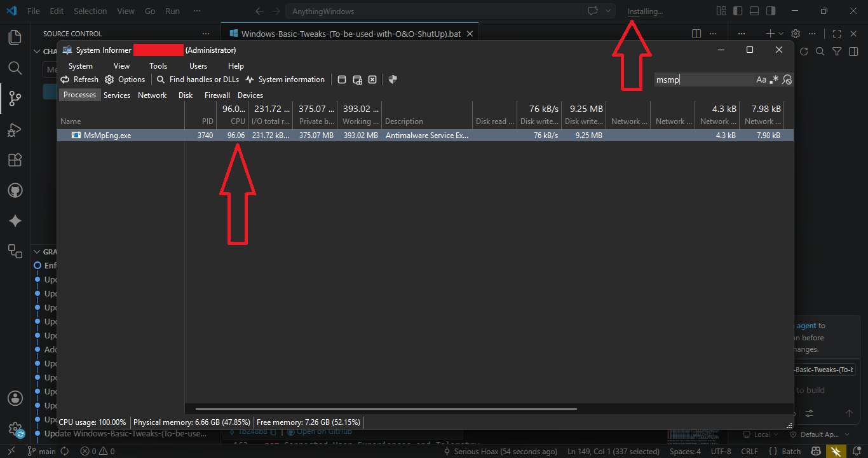Viewport: 868px width, 458px height.
Task: Open the VS Code Explorer view
Action: (x=15, y=38)
